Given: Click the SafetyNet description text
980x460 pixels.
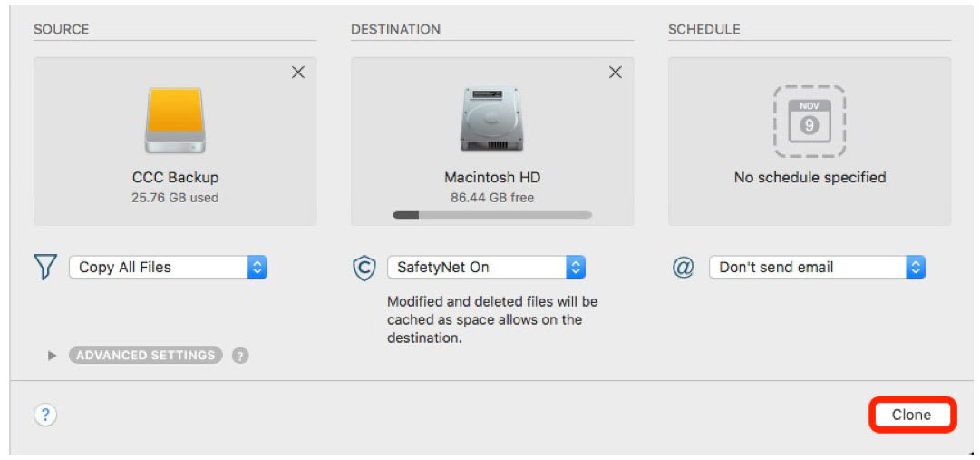Looking at the screenshot, I should 492,319.
